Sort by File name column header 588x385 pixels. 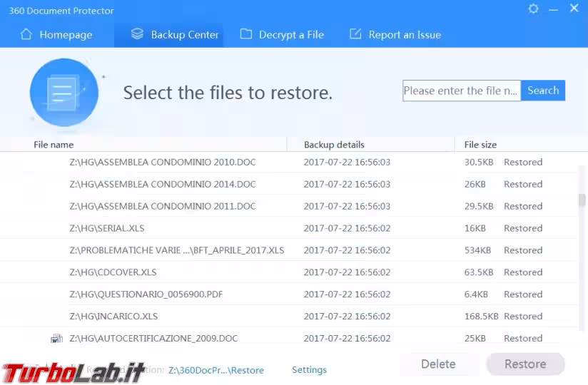coord(54,145)
